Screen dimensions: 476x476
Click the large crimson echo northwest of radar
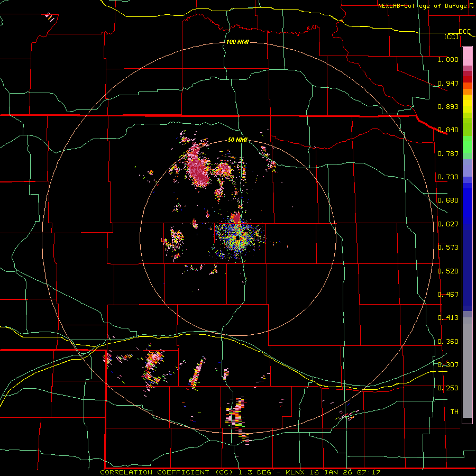[198, 168]
